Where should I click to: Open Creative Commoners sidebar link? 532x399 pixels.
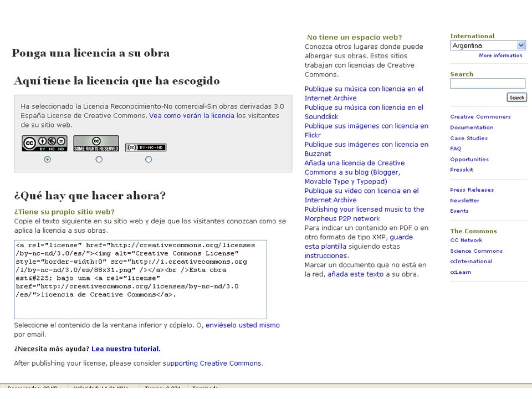(x=480, y=117)
